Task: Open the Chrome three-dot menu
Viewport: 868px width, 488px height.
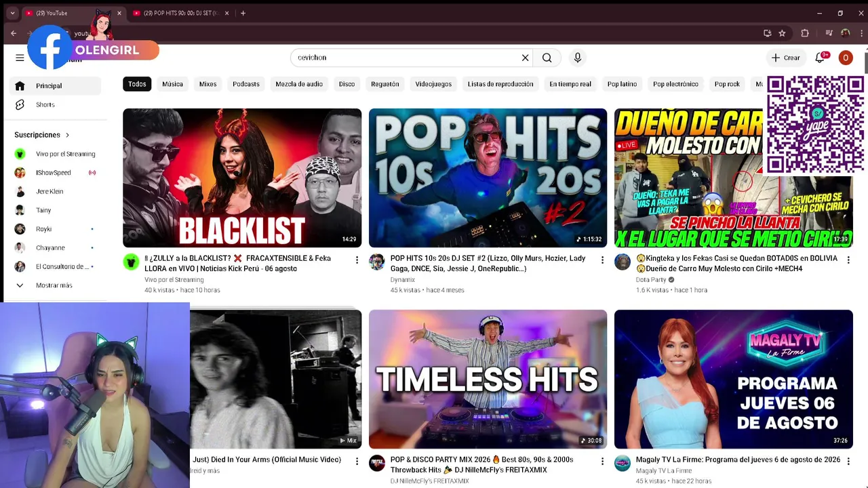Action: pyautogui.click(x=861, y=33)
